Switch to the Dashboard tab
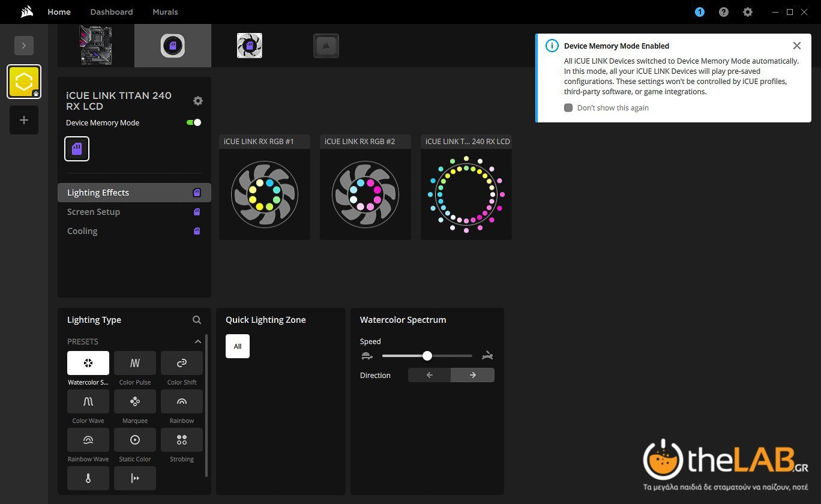The image size is (821, 504). [x=112, y=12]
